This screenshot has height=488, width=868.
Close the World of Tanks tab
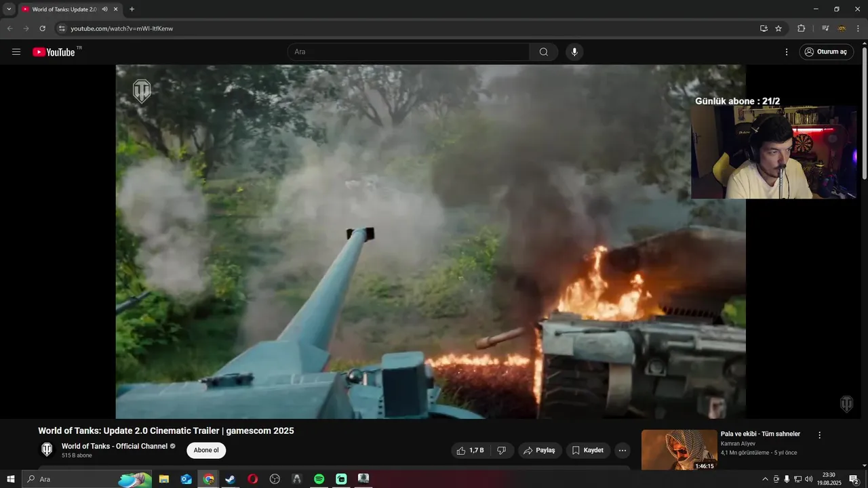pyautogui.click(x=116, y=9)
